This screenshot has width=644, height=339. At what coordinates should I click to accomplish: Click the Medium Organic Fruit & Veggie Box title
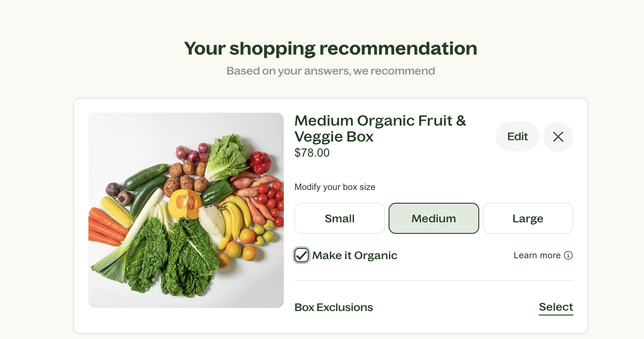pos(380,128)
